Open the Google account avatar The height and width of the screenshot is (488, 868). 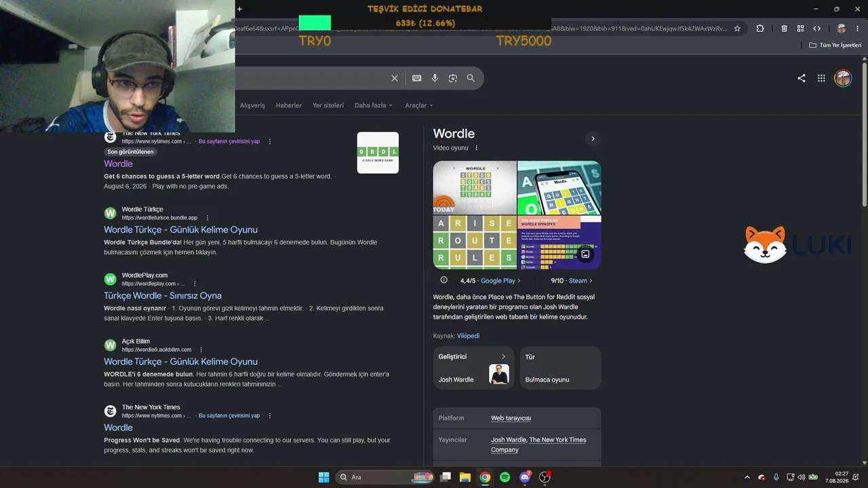843,78
